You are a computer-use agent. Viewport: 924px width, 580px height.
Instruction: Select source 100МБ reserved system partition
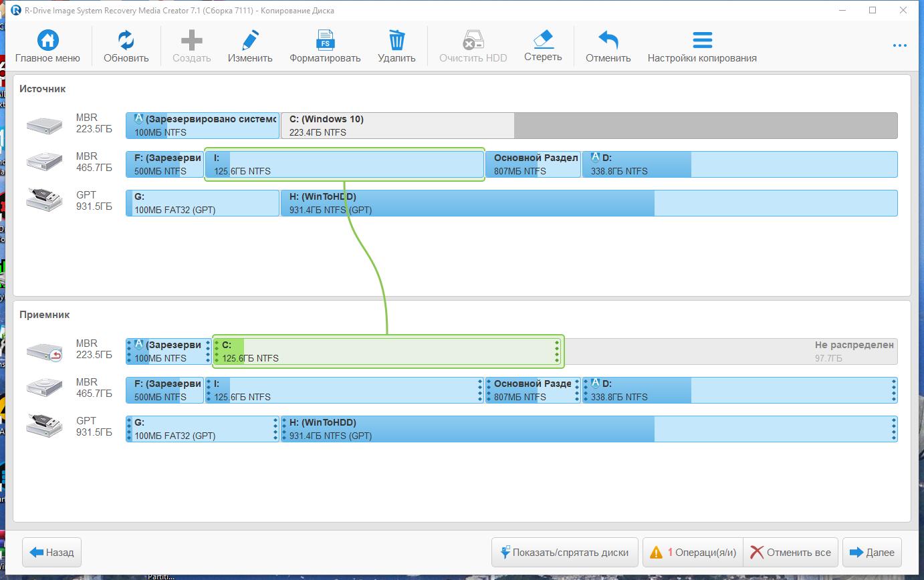(x=203, y=126)
